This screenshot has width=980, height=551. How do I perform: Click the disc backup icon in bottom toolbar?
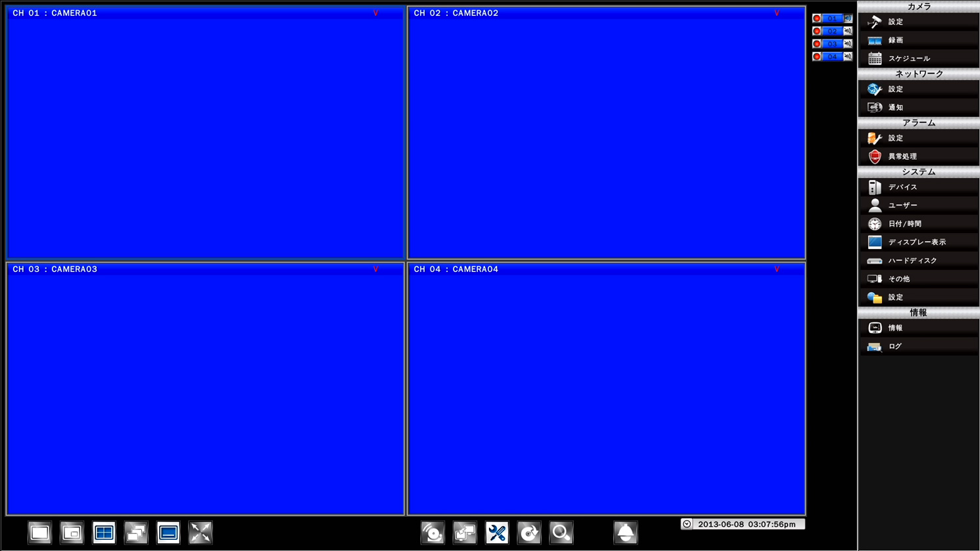tap(432, 533)
